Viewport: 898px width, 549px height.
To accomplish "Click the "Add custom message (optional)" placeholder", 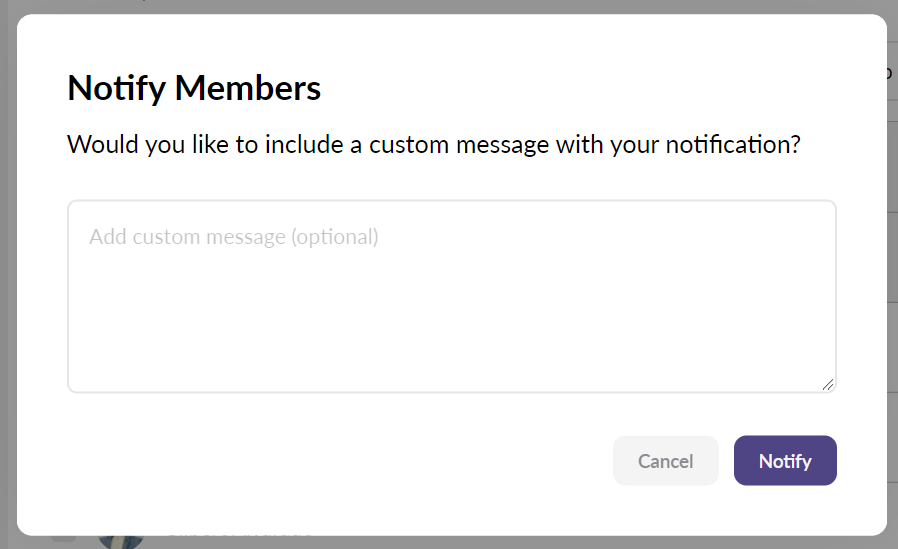I will click(x=234, y=237).
